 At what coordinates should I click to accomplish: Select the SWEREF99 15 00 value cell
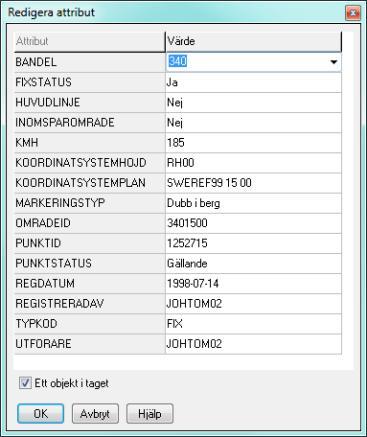coord(253,183)
